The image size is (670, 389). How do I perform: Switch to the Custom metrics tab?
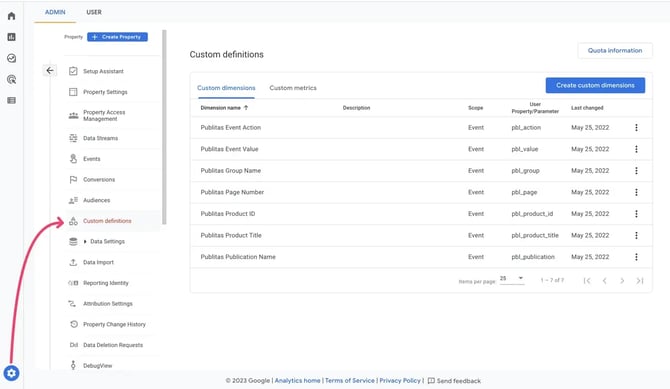click(x=293, y=88)
